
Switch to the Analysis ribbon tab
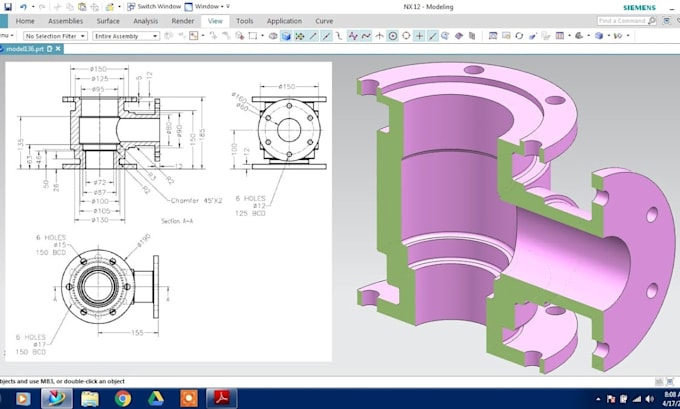(145, 21)
